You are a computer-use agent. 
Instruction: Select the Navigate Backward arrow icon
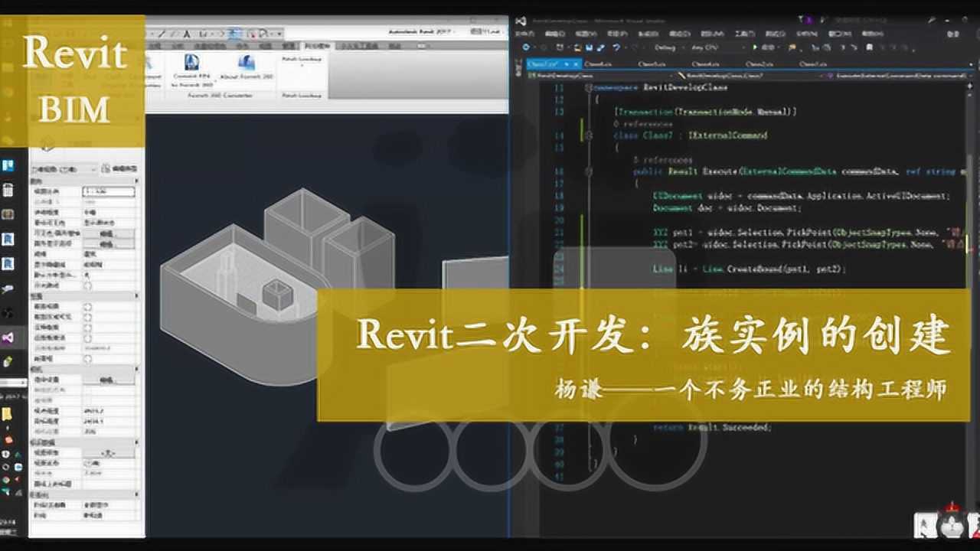526,47
